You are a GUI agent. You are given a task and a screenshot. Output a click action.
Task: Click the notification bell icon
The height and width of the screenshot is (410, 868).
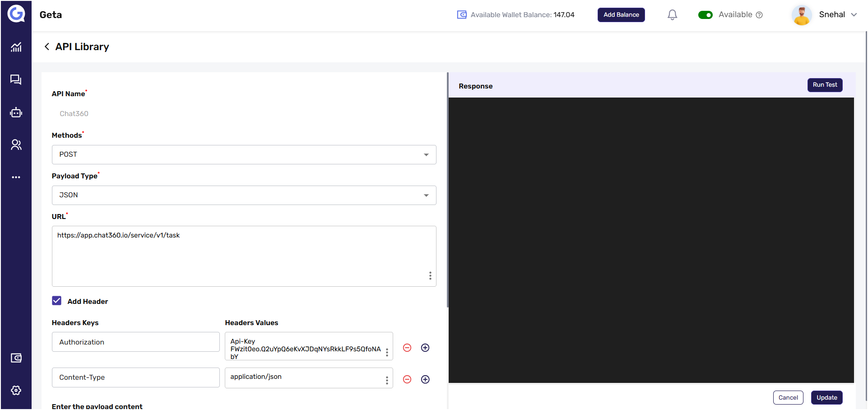(x=672, y=15)
